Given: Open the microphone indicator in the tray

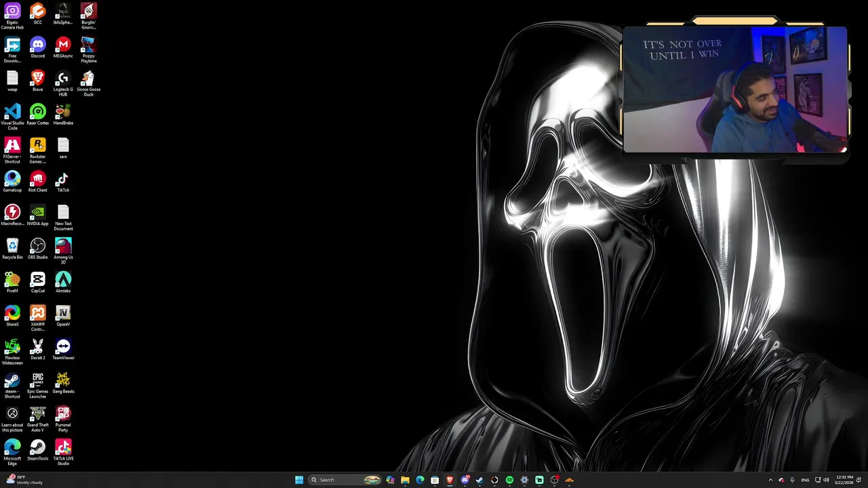Looking at the screenshot, I should [793, 480].
